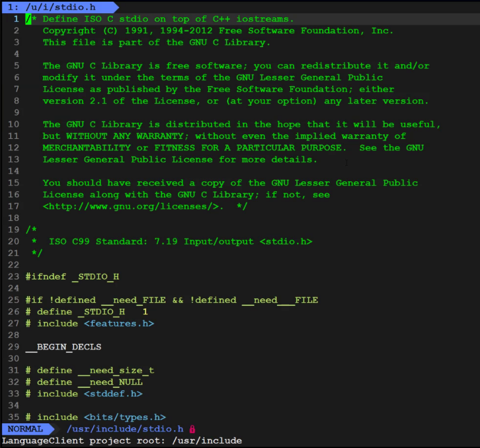
Task: Place cursor on #ifndef _STDIO_H
Action: point(72,276)
